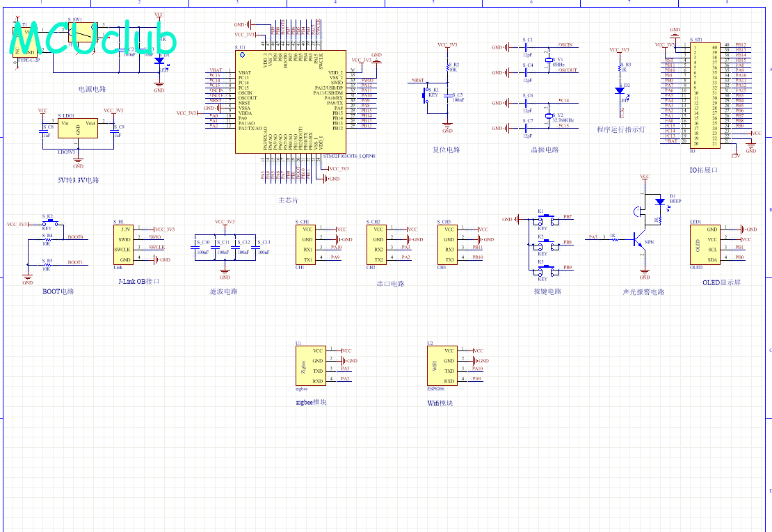Select the S_C8 1uF input capacitor
772x532 pixels.
tap(42, 131)
